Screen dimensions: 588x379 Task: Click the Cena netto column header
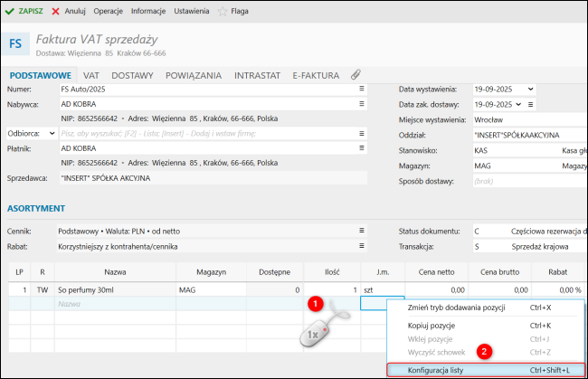437,272
